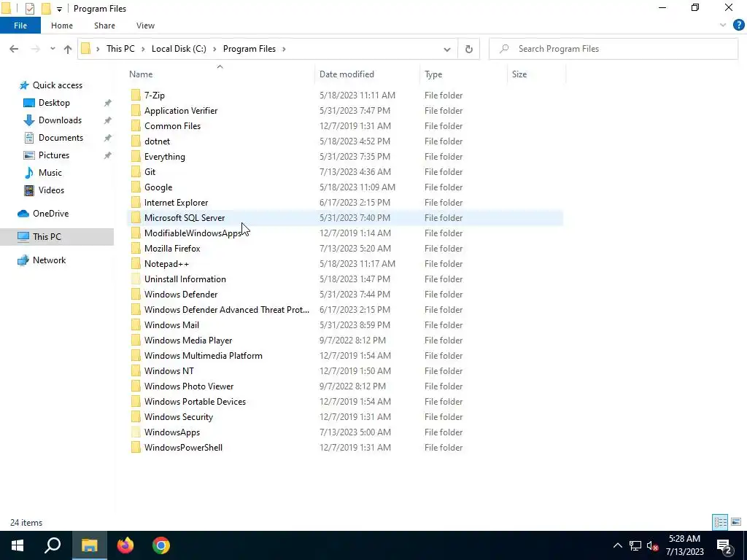Click the Back navigation arrow

(14, 49)
